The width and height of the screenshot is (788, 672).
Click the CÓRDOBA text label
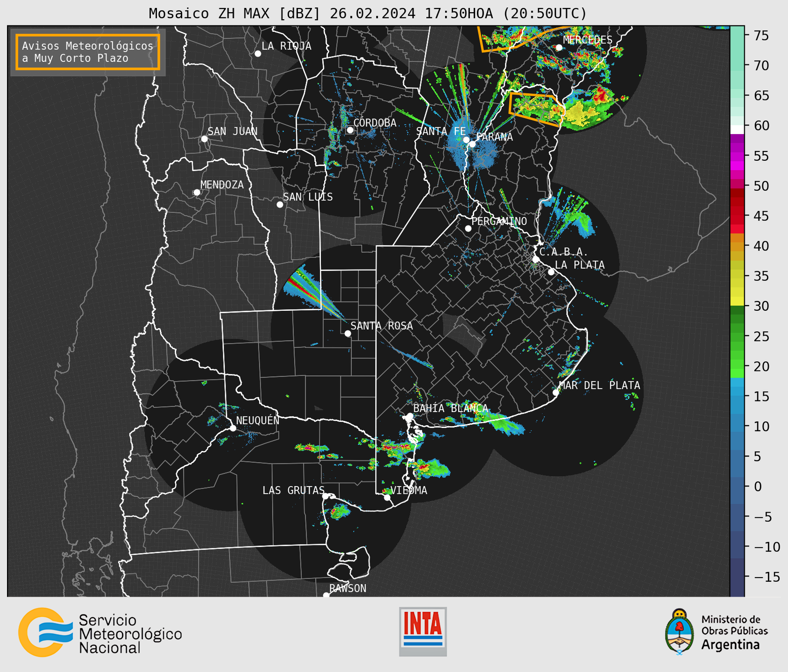(375, 123)
